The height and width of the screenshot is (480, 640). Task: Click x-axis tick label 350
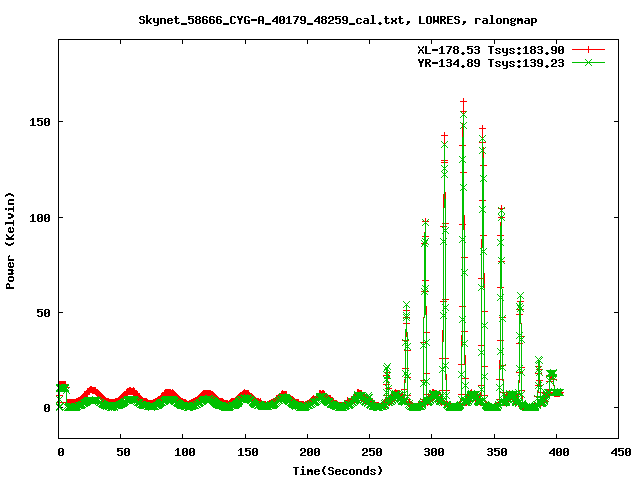(x=496, y=452)
